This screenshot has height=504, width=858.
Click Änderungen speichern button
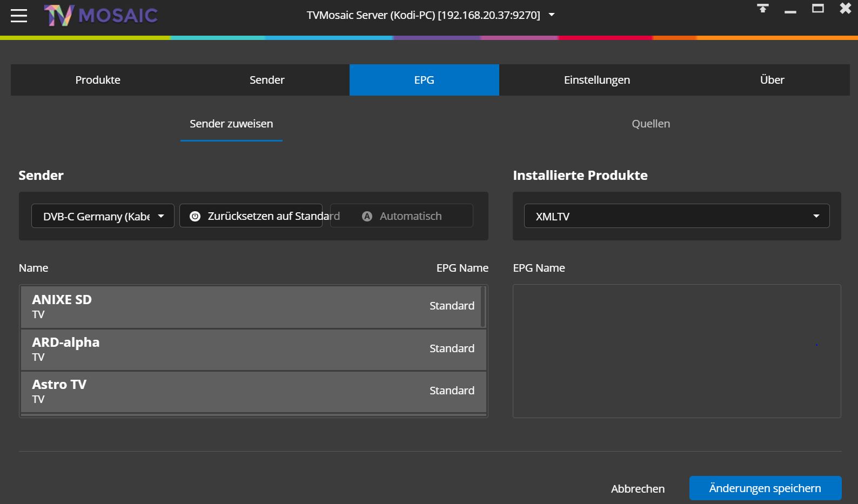[x=765, y=488]
